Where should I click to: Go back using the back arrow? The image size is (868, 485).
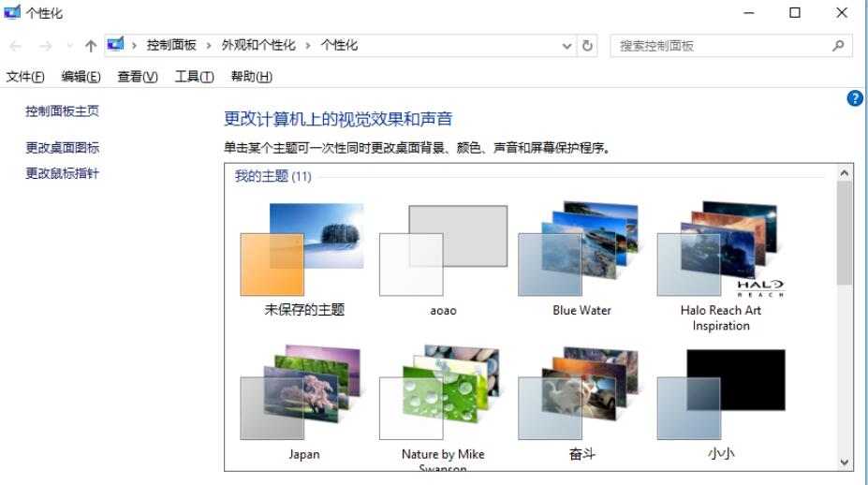(16, 46)
